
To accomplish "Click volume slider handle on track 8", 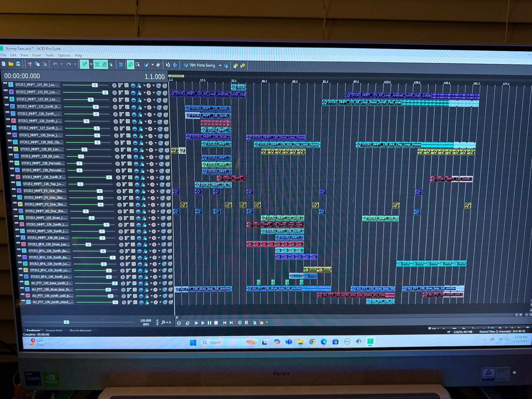I will pyautogui.click(x=86, y=121).
